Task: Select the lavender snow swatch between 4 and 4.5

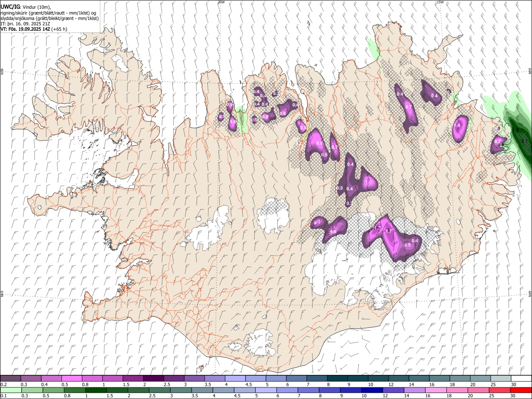Action: point(235,378)
